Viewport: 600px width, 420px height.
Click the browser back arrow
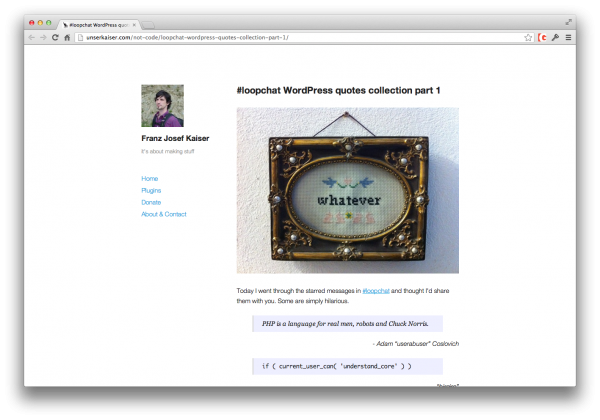coord(31,37)
